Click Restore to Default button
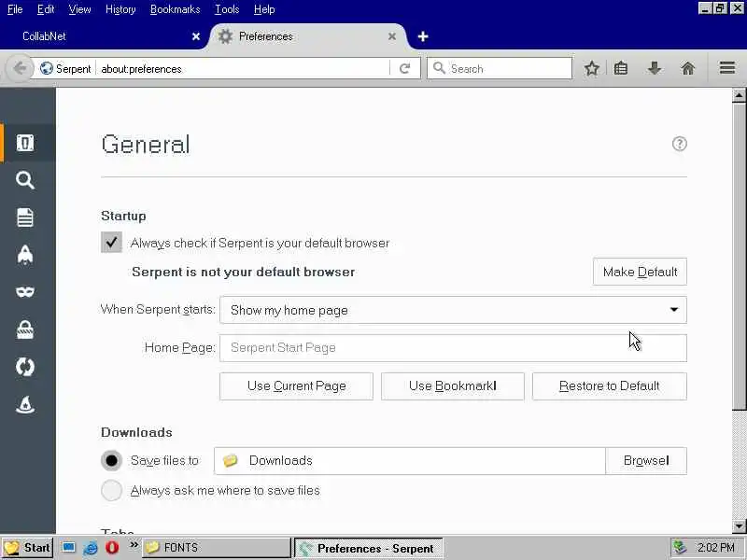The width and height of the screenshot is (747, 560). point(610,386)
